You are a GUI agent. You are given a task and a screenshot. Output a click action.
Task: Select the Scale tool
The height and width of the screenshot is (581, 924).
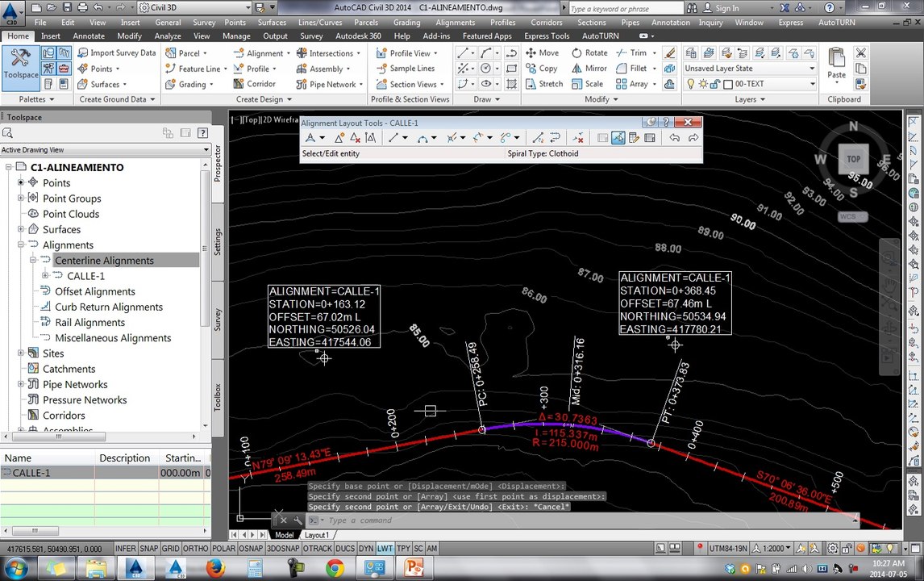(x=588, y=84)
